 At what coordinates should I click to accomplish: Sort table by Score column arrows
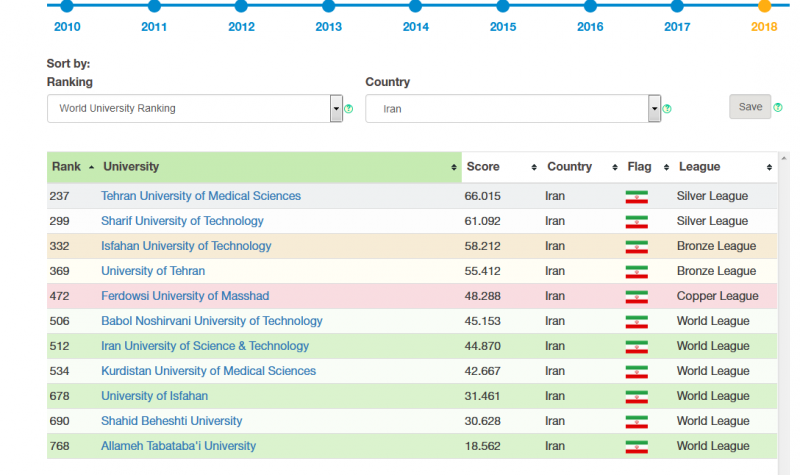click(x=534, y=167)
